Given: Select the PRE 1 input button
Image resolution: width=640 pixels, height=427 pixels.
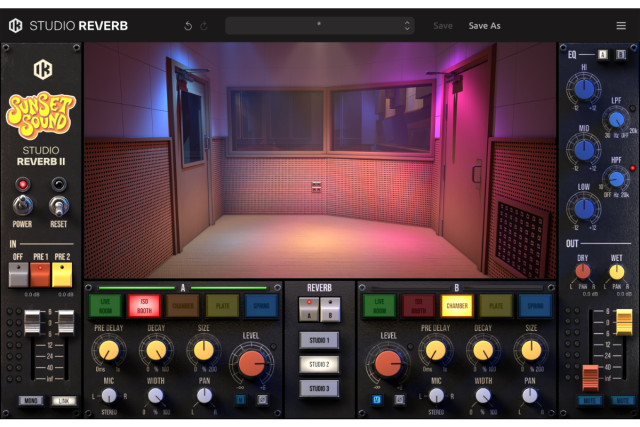Looking at the screenshot, I should (40, 274).
